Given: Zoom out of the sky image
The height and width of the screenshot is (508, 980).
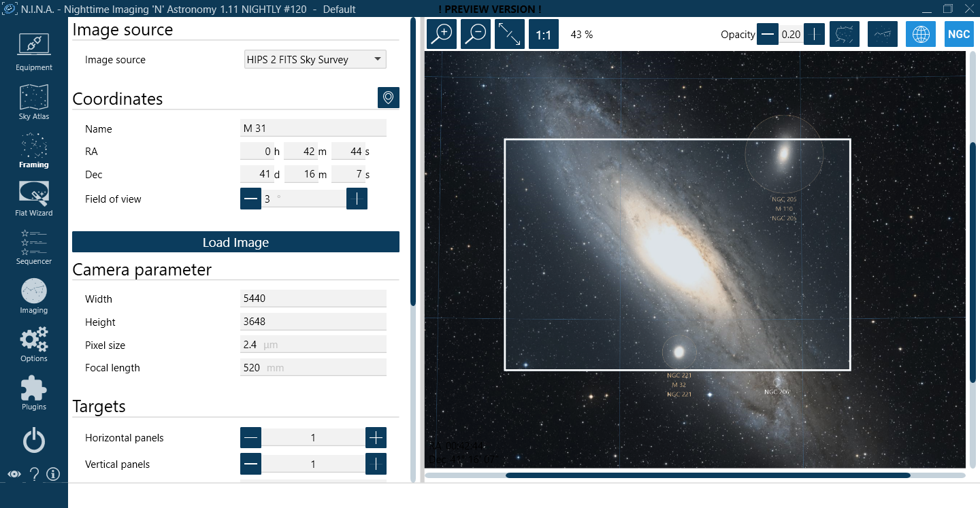Looking at the screenshot, I should [476, 34].
